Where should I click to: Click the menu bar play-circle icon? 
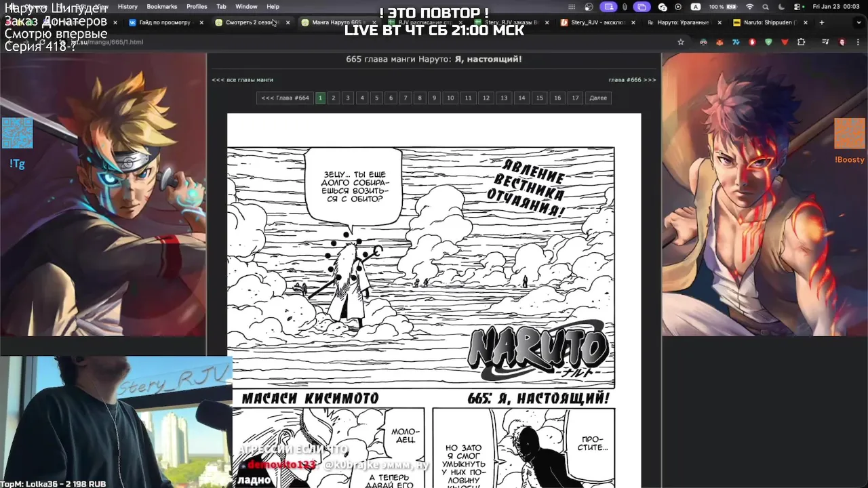point(678,7)
